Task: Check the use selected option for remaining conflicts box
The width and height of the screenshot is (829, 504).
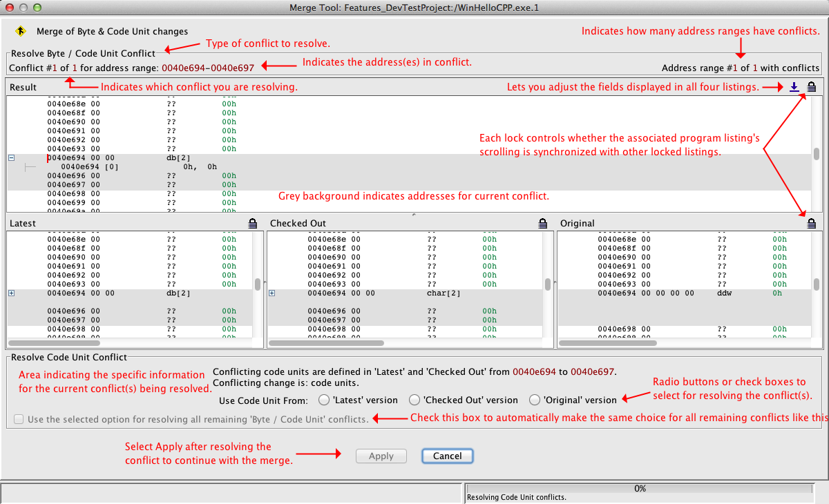Action: click(18, 419)
